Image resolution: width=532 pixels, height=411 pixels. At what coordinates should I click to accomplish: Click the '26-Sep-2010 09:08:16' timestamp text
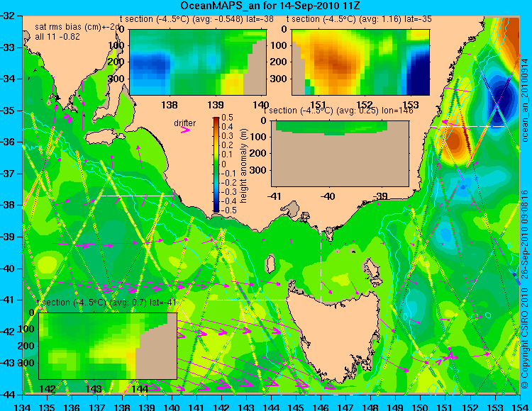tap(525, 234)
